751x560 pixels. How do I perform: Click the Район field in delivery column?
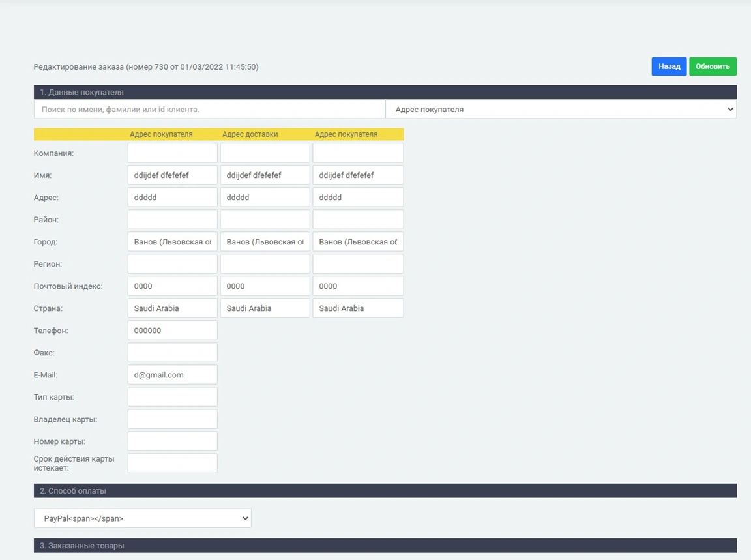coord(265,220)
